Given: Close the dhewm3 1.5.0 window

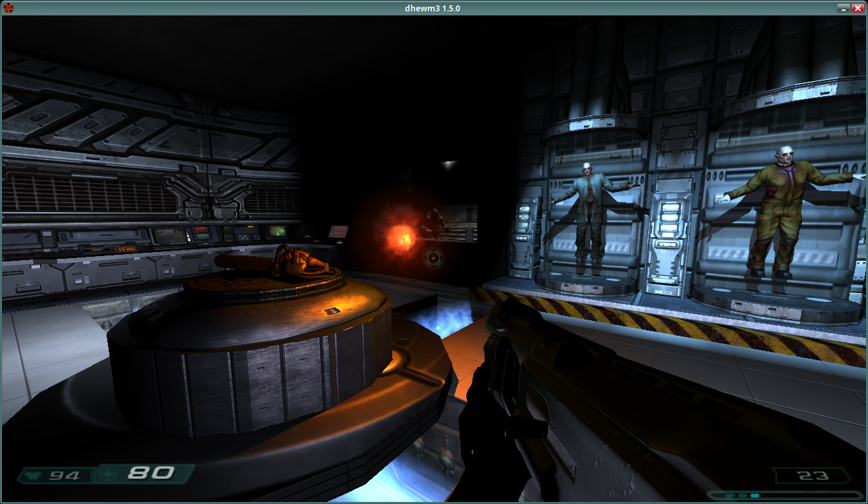Looking at the screenshot, I should coord(857,8).
